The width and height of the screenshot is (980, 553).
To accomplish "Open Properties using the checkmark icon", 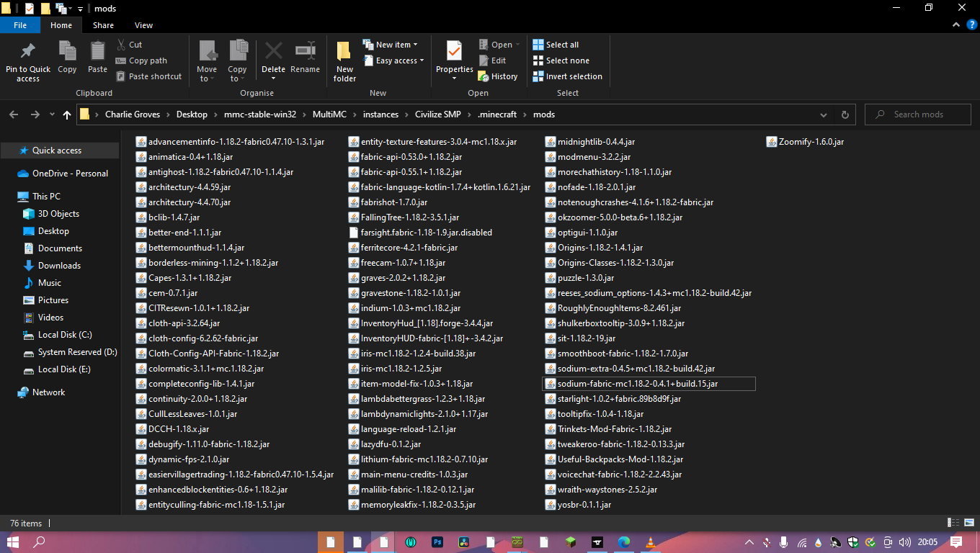I will (x=454, y=51).
